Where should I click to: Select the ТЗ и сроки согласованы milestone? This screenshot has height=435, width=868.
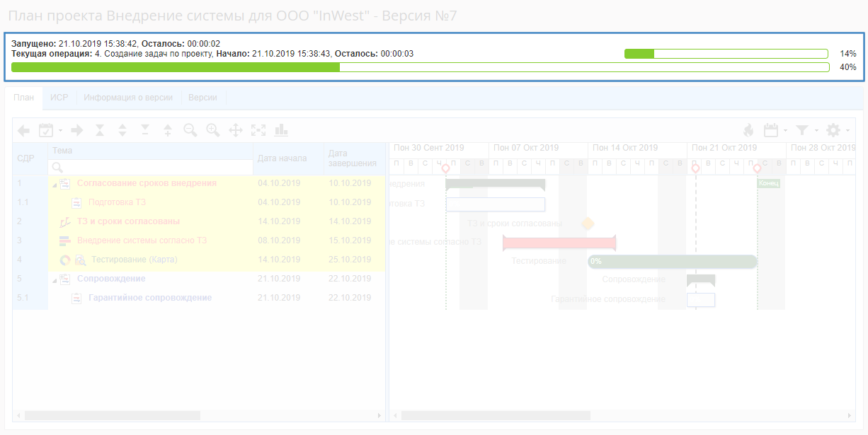(x=128, y=221)
